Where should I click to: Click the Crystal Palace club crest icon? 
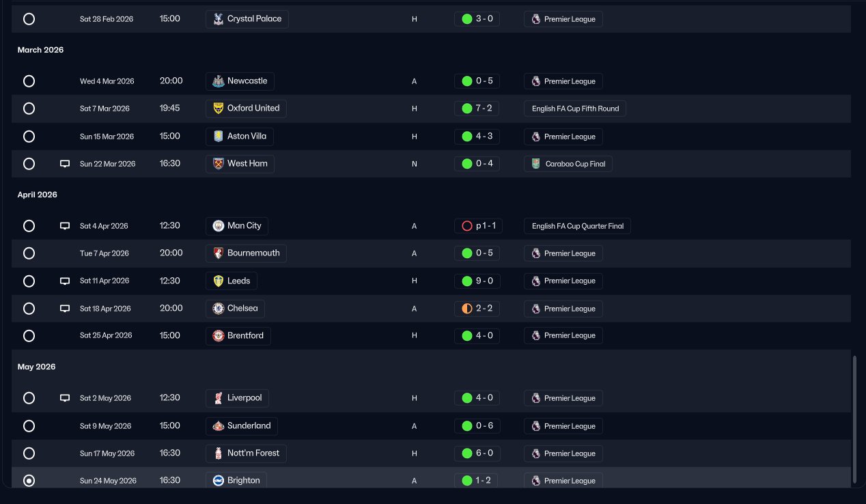point(219,19)
